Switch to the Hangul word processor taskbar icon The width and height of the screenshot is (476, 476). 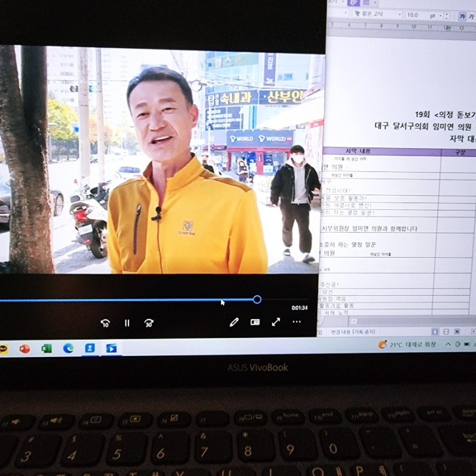[90, 348]
